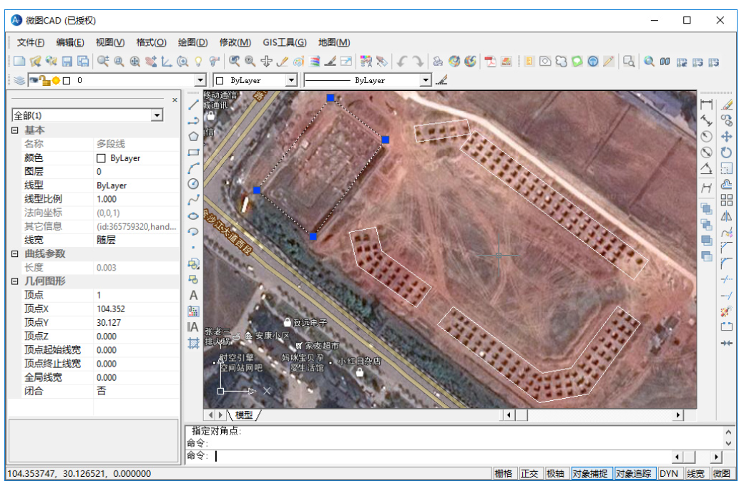Select the Move tool in modify toolbar
Screen dimensions: 745x489
click(727, 136)
